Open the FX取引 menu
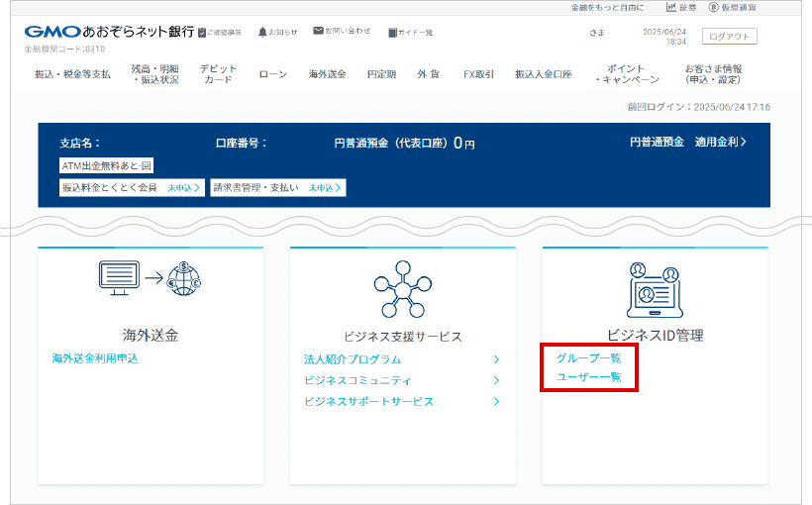This screenshot has width=812, height=505. tap(478, 74)
